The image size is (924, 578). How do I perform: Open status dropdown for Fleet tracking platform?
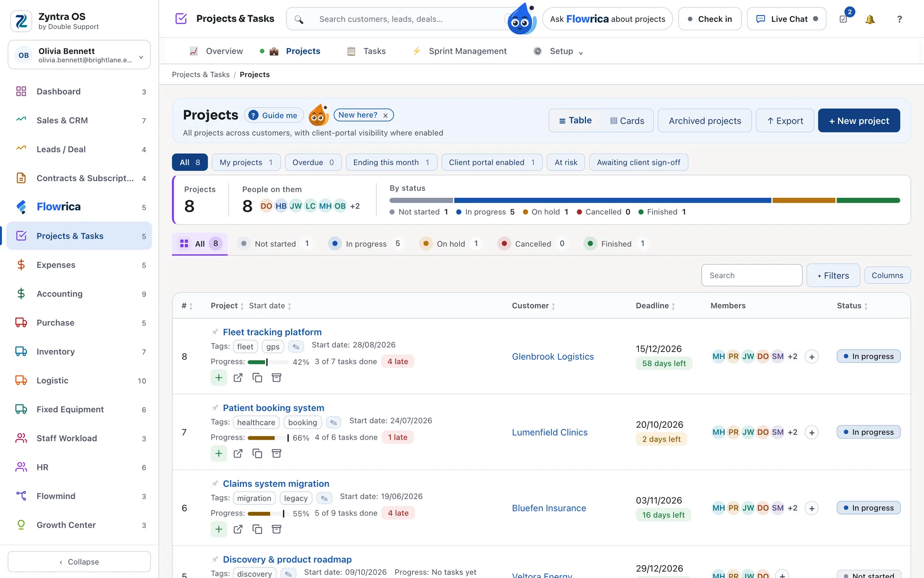click(x=869, y=357)
